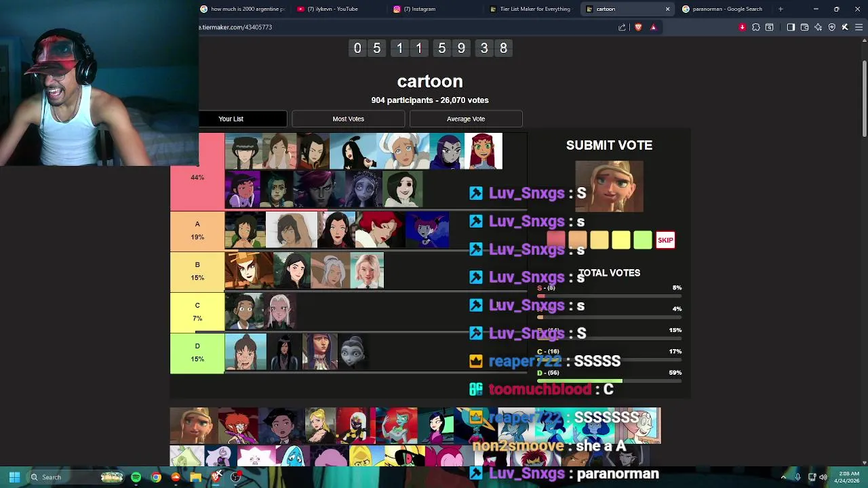868x488 pixels.
Task: Click the blonde character image under Submit Vote
Action: click(x=609, y=186)
